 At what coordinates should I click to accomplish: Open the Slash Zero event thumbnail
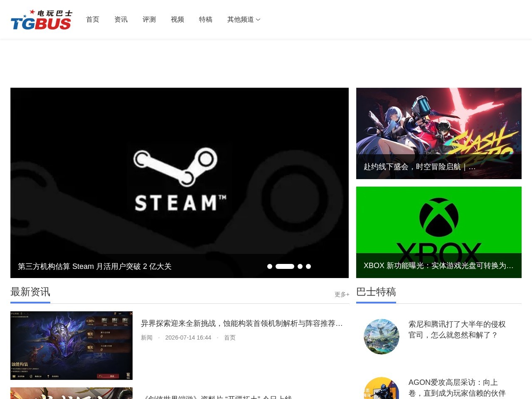439,133
